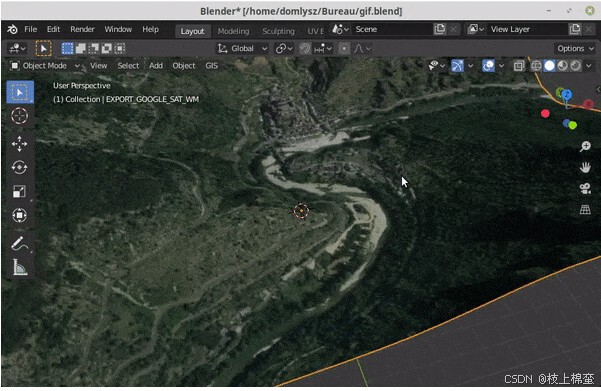Click the tweak select arrow icon
Image resolution: width=601 pixels, height=391 pixels.
point(43,49)
